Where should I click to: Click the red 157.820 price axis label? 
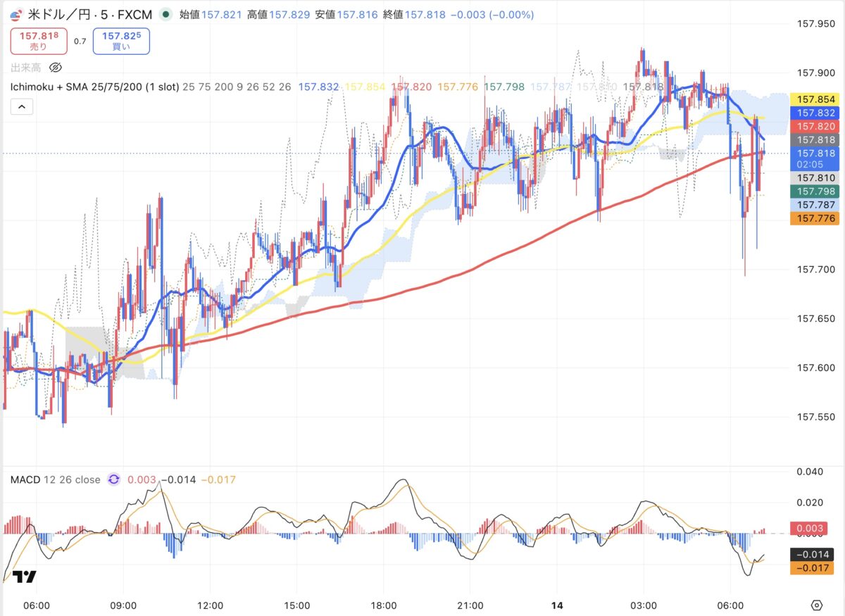click(815, 126)
